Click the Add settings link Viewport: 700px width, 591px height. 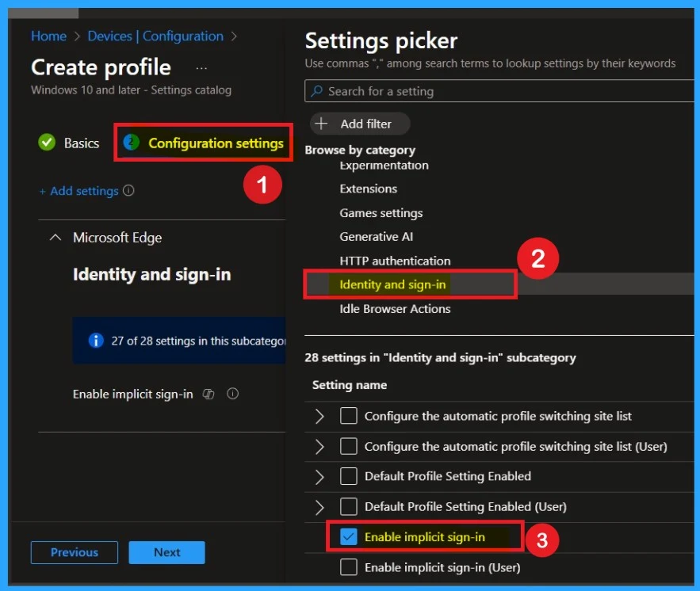(78, 191)
